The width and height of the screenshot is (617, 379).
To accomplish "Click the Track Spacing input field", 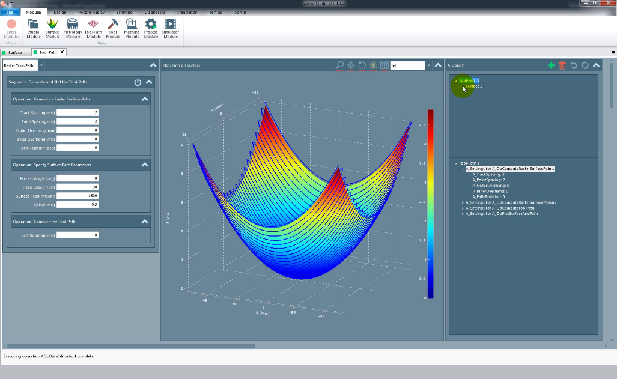I will click(78, 113).
